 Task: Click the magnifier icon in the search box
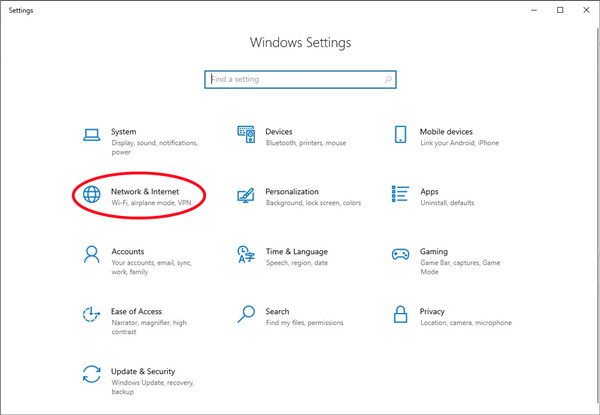pos(388,80)
